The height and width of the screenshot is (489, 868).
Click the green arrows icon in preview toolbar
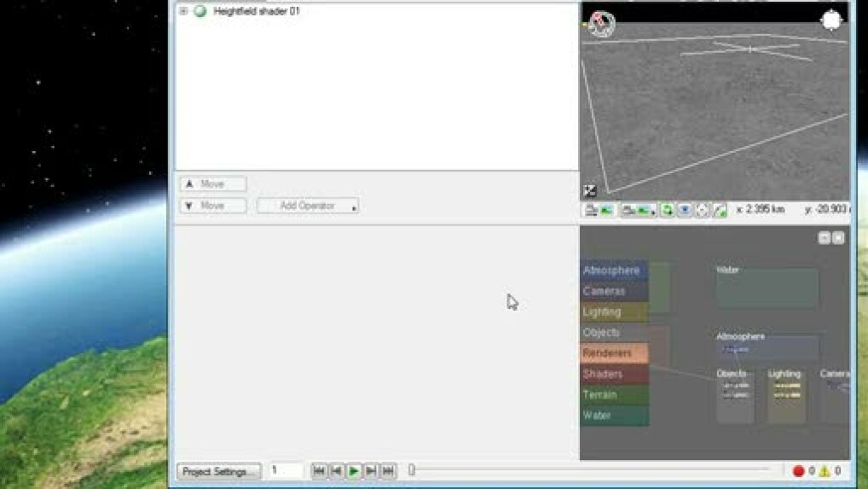pyautogui.click(x=668, y=210)
